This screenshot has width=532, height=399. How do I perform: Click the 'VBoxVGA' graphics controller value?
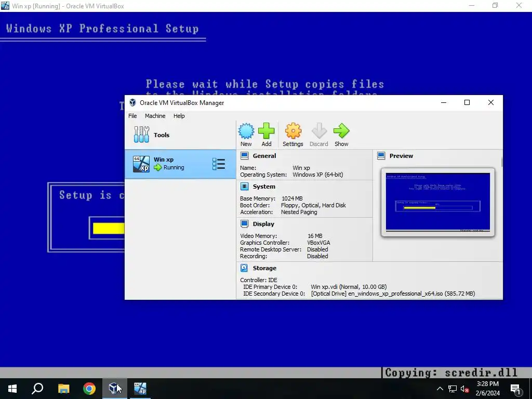pyautogui.click(x=318, y=243)
